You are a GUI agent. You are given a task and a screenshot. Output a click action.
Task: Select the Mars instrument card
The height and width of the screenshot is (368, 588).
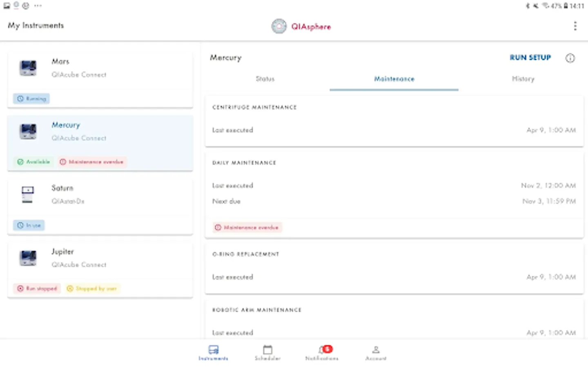100,80
